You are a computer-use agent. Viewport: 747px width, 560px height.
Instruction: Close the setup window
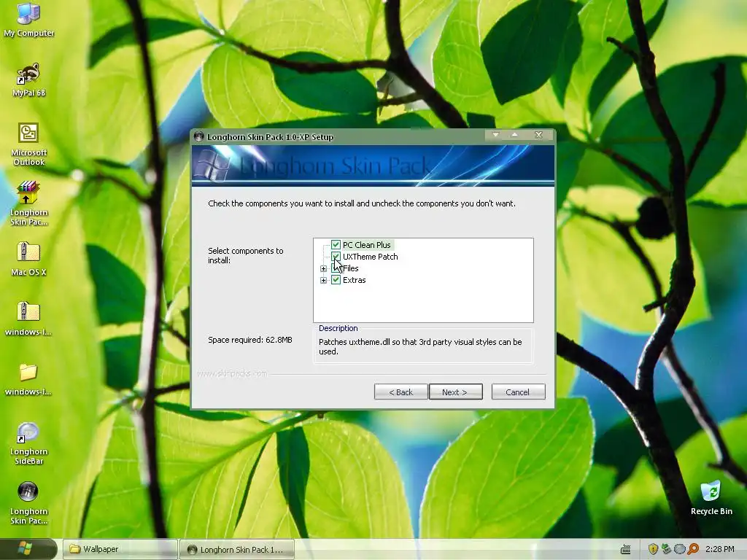tap(538, 135)
